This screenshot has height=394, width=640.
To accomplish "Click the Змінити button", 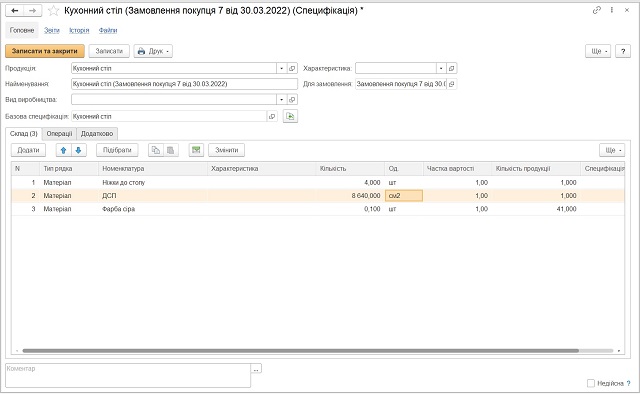I will [227, 150].
